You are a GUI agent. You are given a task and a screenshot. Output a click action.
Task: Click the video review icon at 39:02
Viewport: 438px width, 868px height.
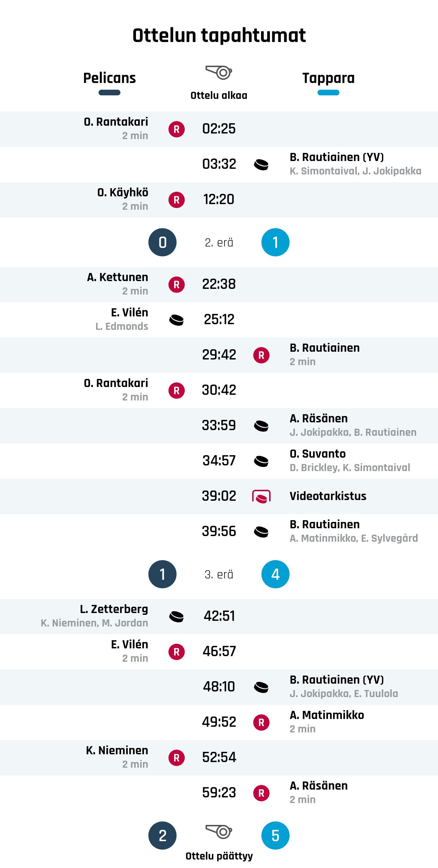pyautogui.click(x=261, y=497)
